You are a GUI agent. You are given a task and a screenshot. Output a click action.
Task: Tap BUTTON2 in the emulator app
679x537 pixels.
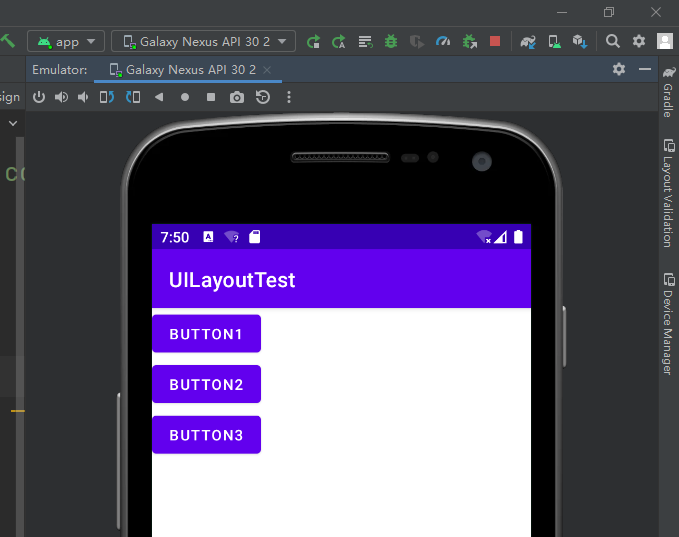[207, 384]
